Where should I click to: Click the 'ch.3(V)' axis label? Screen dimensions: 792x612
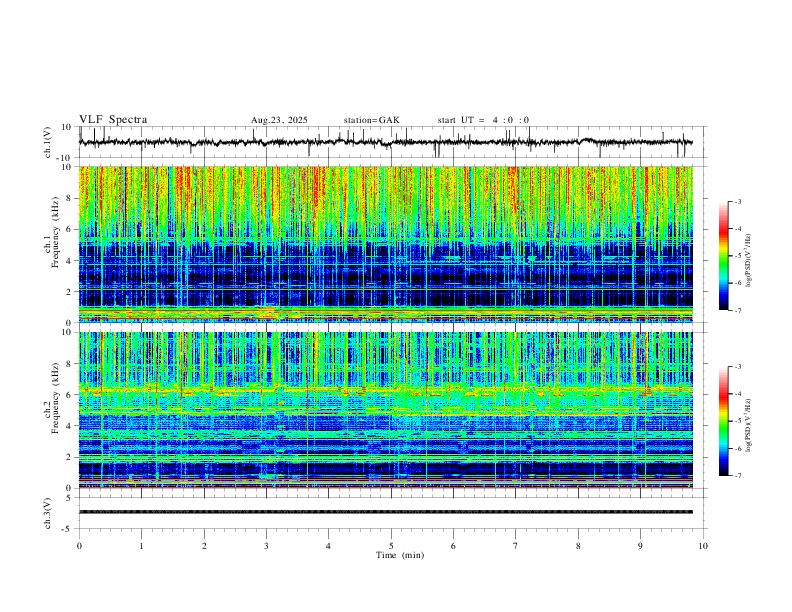[48, 514]
